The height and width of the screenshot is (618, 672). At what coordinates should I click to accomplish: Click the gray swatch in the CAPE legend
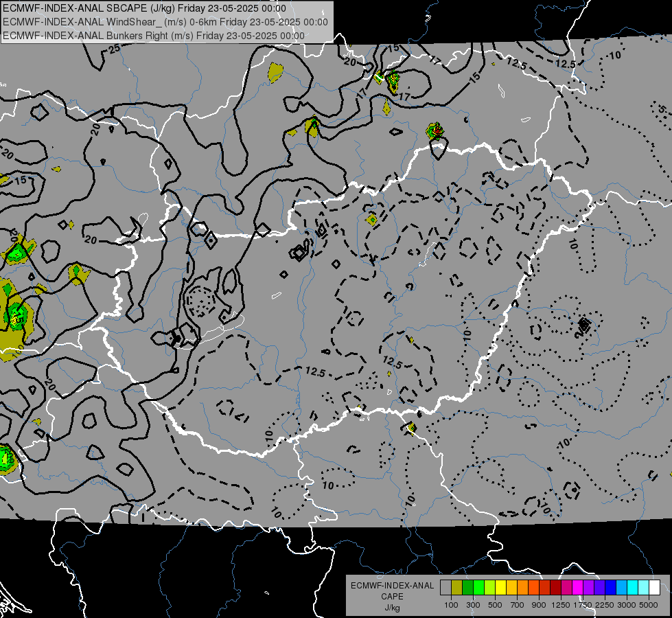445,587
